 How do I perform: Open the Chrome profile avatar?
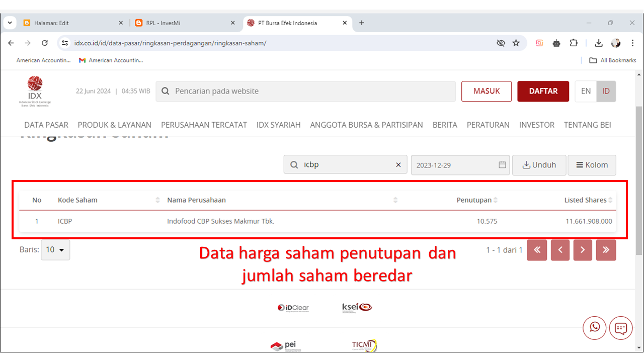[616, 43]
